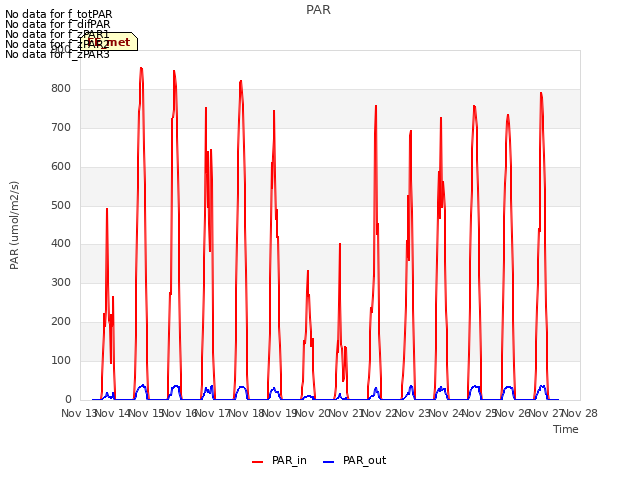Click the Nov 13 x-axis tick label
Screen dimensions: 640x480
pos(79,413)
